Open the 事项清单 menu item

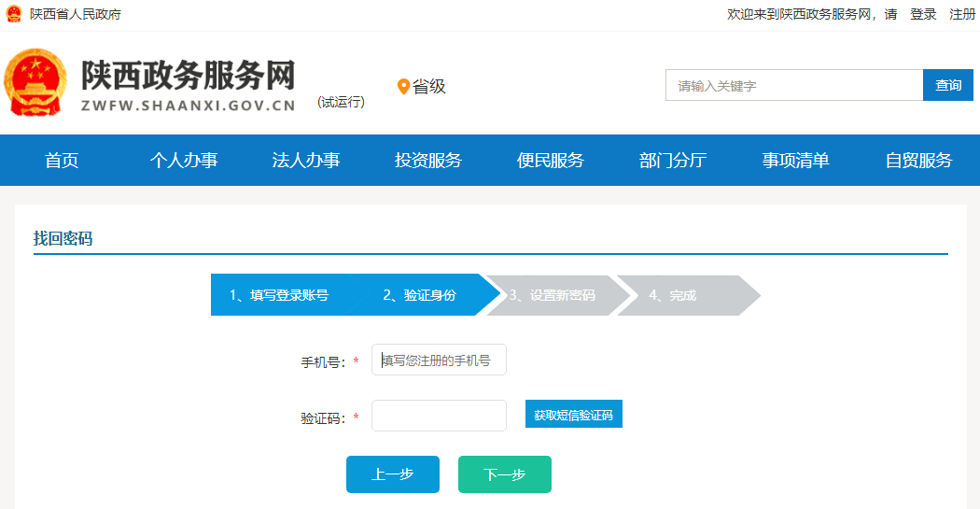795,161
